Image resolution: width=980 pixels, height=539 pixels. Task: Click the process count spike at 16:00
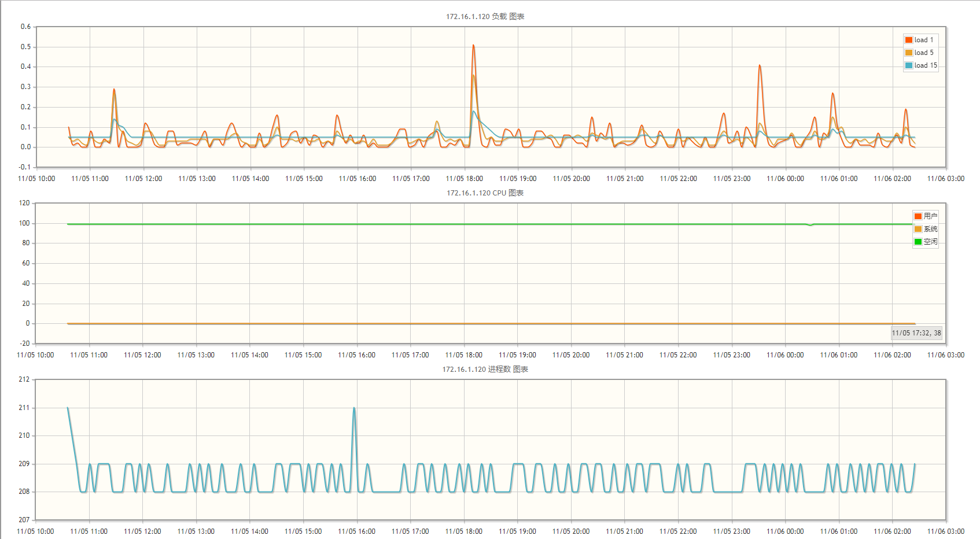tap(354, 408)
